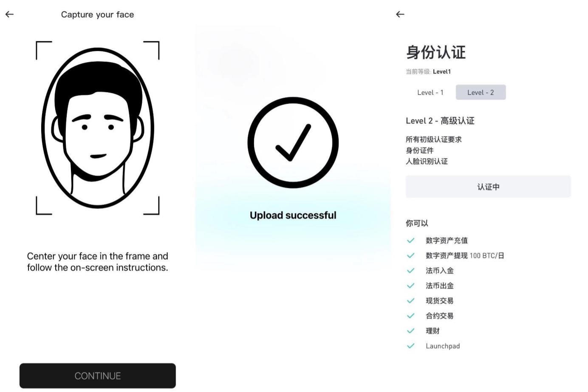Viewport: 588px width, 392px height.
Task: Click checkmark beside 数字资产提现 100 BTC/日
Action: click(410, 256)
